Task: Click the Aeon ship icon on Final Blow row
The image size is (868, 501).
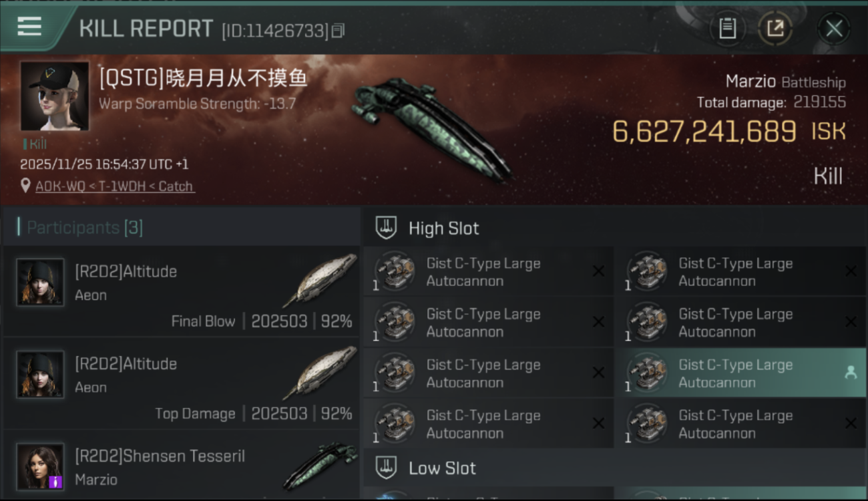Action: [319, 281]
